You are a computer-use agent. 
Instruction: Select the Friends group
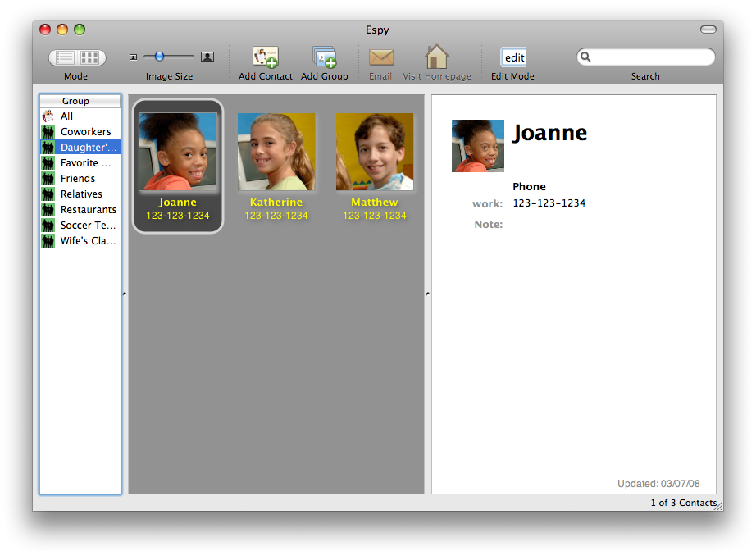[x=80, y=179]
